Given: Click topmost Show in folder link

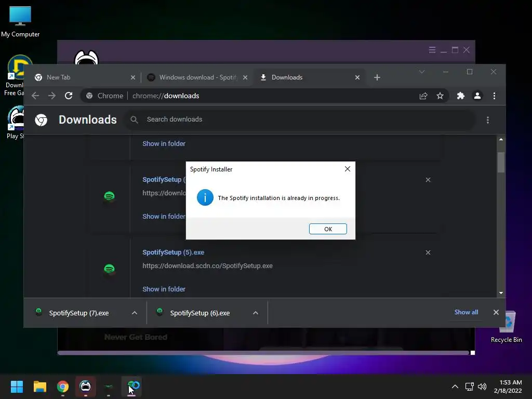Looking at the screenshot, I should point(164,143).
